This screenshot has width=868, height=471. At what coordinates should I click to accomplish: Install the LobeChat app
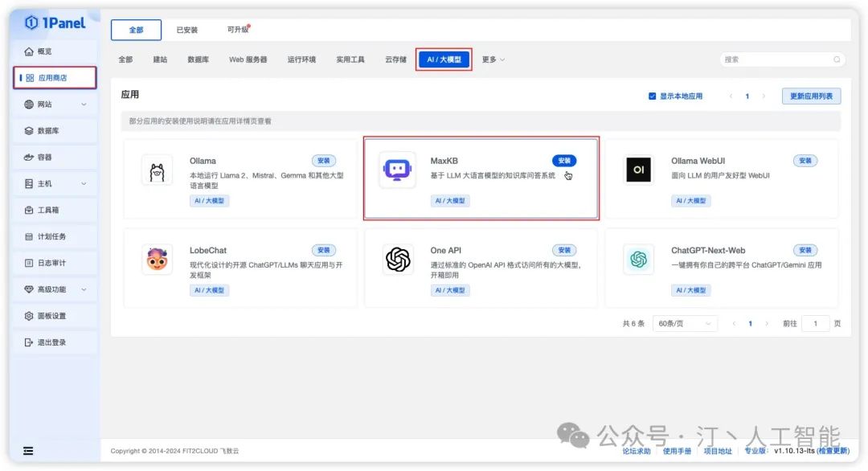[324, 251]
